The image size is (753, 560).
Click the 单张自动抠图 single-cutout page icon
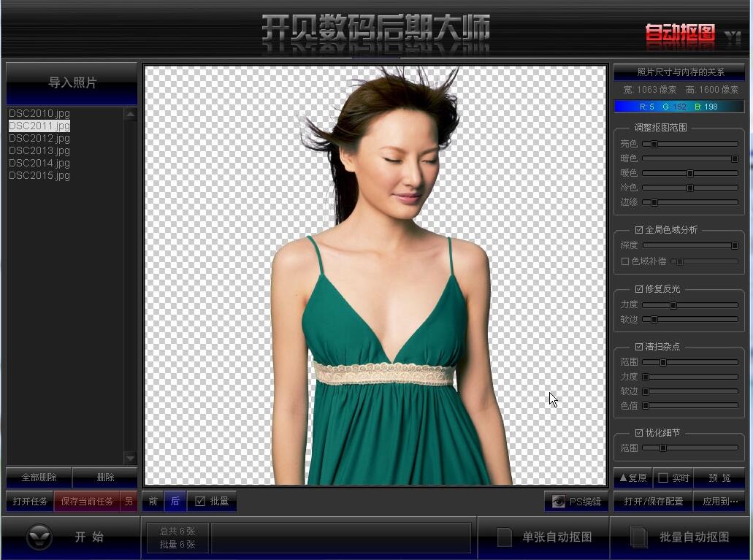click(504, 537)
